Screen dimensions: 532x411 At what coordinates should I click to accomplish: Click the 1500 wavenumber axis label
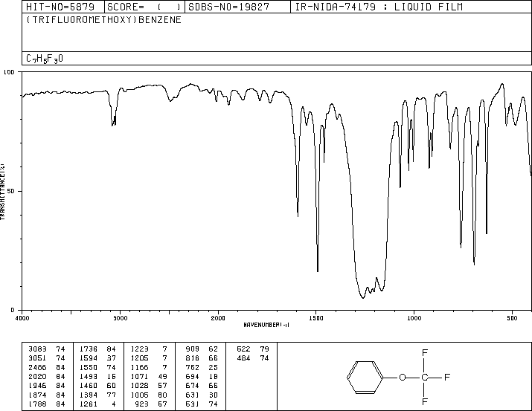coord(316,318)
